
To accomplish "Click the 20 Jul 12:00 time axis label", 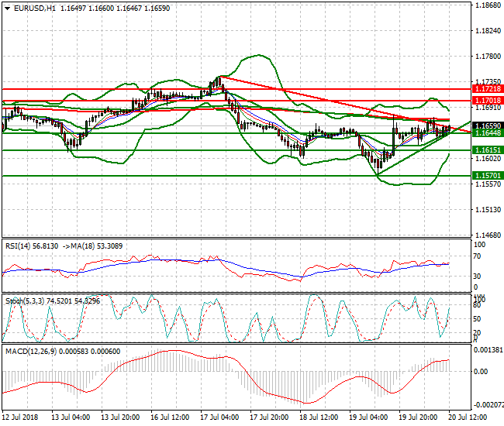I will (x=468, y=417).
